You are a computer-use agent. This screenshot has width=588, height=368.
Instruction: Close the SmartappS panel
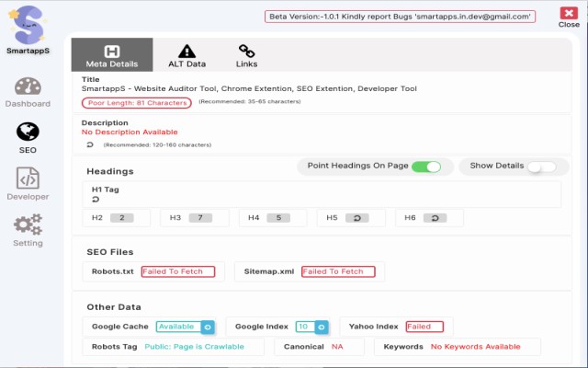569,16
